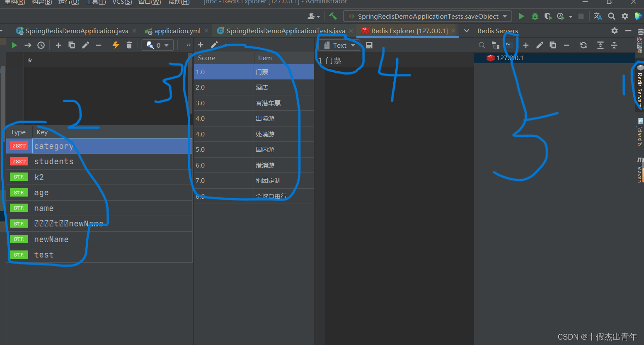
Task: Run SpringRedisDemoApplicationTests.saveObject with the main toolbar play icon
Action: pos(522,16)
